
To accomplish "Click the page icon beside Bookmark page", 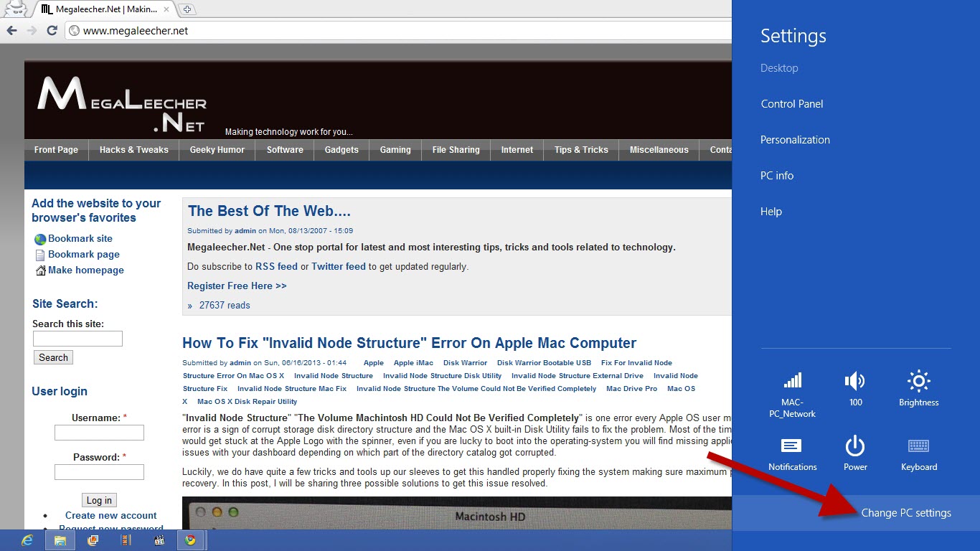I will [40, 255].
